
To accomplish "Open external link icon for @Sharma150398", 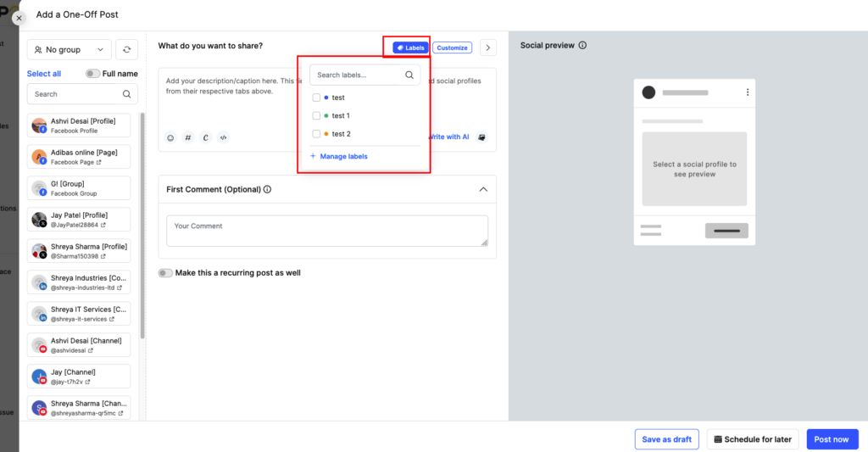I will (x=103, y=256).
